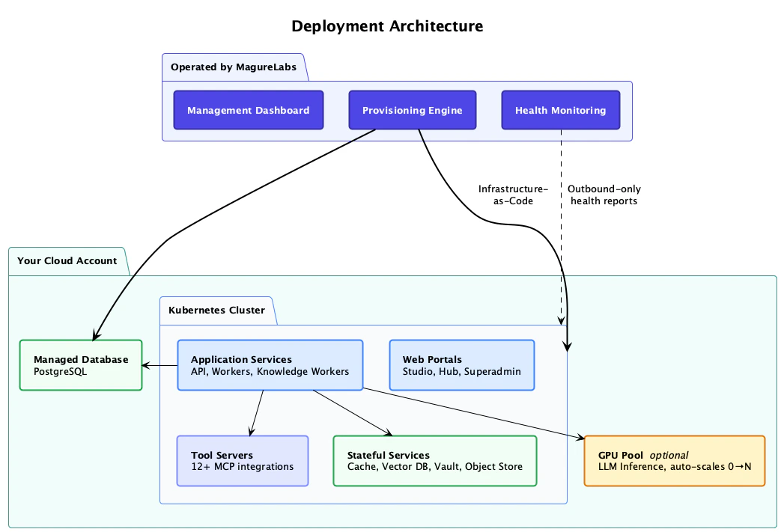
Task: Select the Outbound-only health reports label
Action: point(604,195)
